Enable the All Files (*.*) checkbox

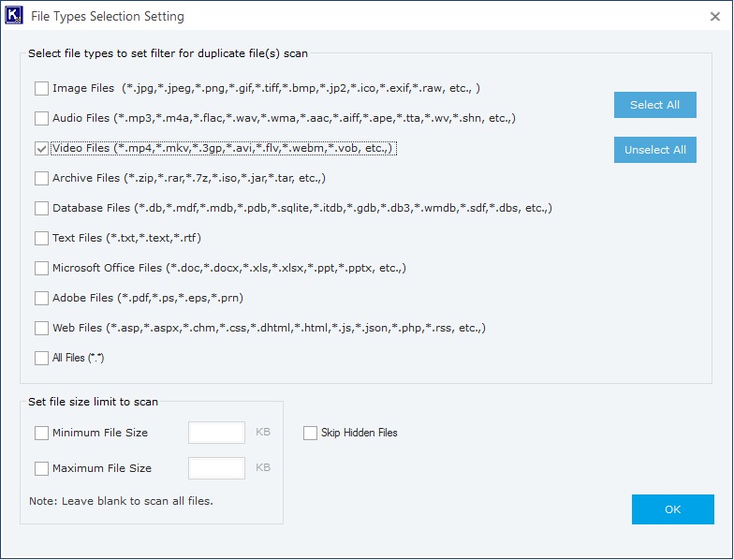pos(41,358)
